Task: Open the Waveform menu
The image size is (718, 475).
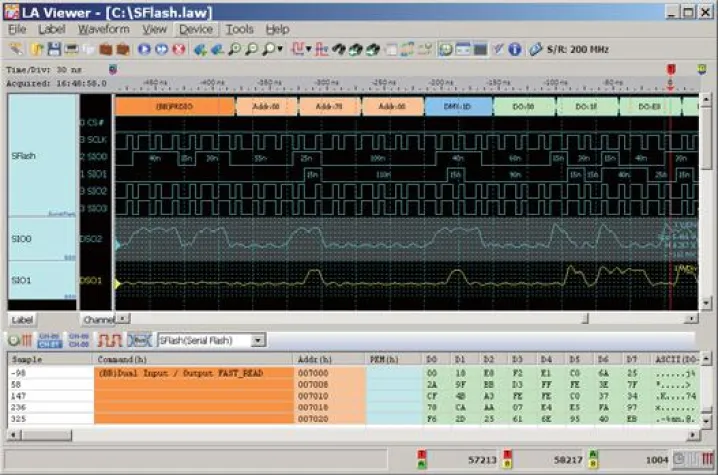Action: pos(103,29)
